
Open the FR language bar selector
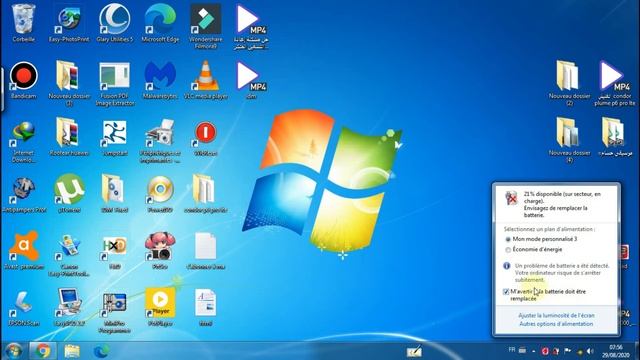(x=512, y=350)
